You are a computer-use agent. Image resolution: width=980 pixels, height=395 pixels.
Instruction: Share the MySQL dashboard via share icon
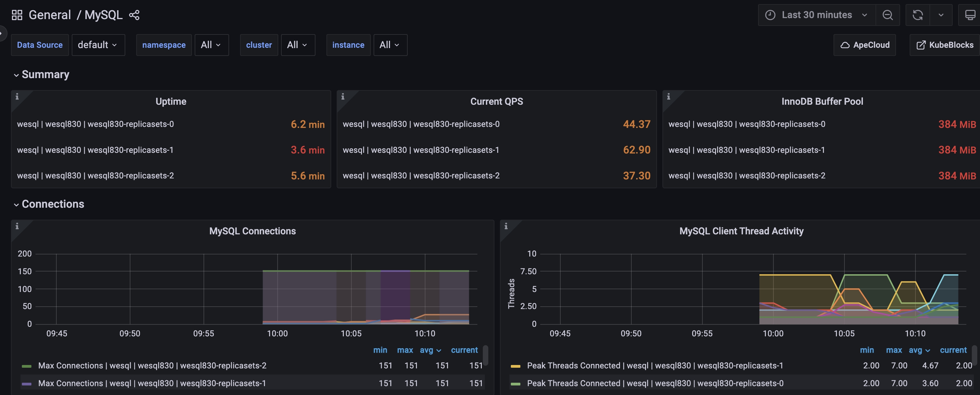134,15
